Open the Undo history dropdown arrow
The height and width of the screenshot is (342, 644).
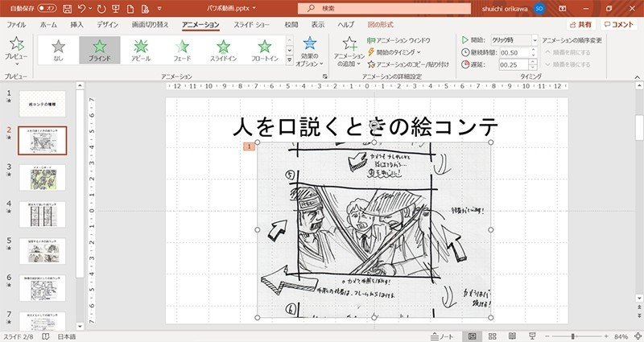[x=90, y=8]
